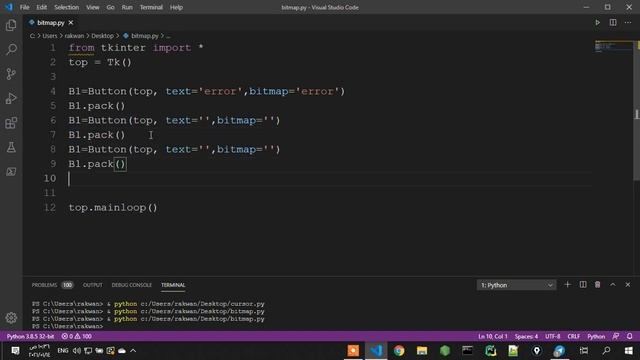
Task: Open the Testing flask icon
Action: click(x=11, y=147)
